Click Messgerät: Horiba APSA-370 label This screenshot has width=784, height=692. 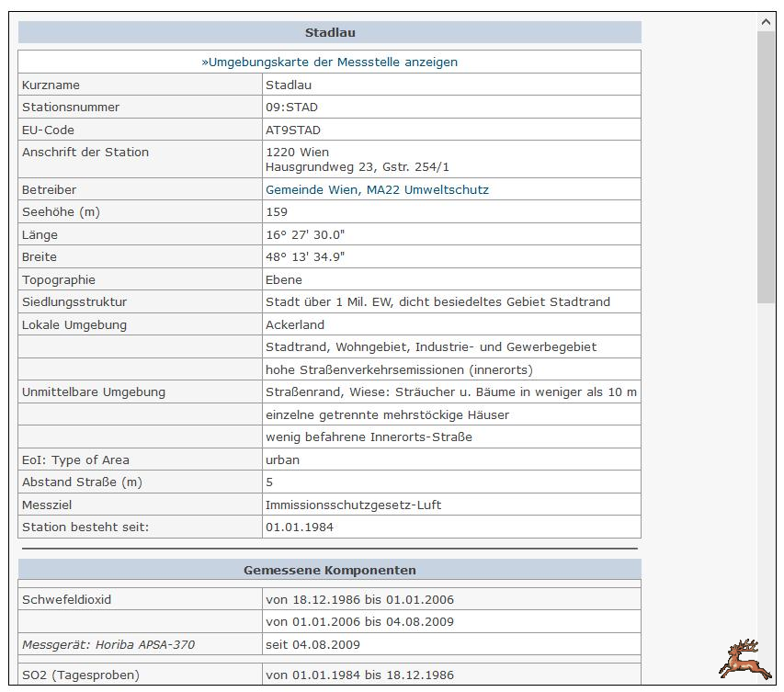pyautogui.click(x=108, y=644)
